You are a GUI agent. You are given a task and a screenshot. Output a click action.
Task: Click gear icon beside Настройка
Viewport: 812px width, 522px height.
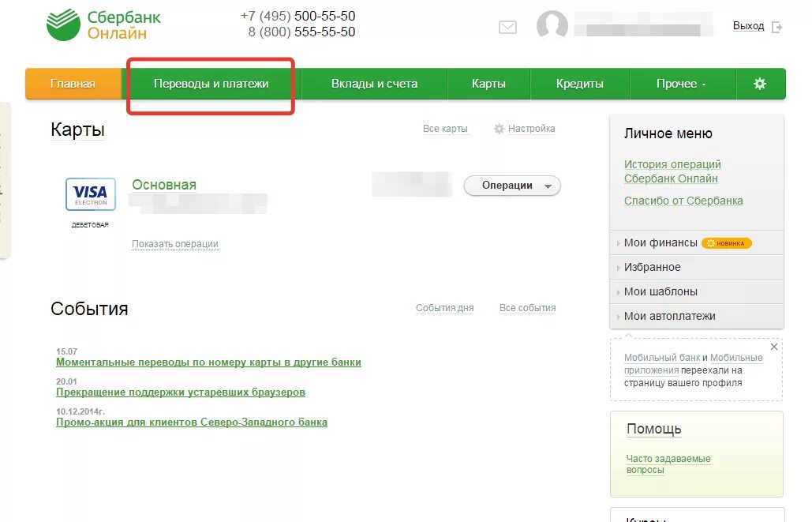click(499, 129)
